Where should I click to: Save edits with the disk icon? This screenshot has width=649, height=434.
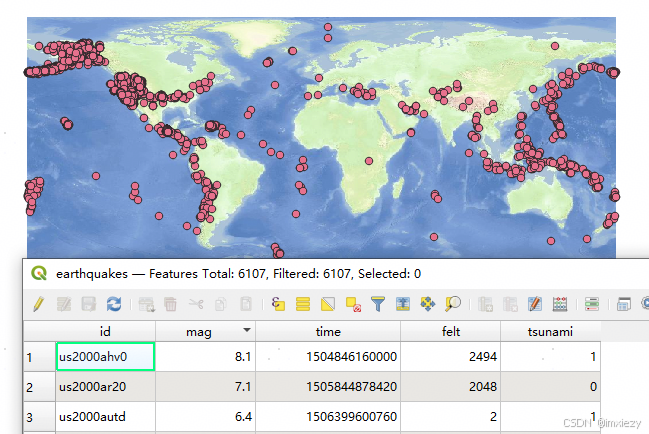click(89, 304)
